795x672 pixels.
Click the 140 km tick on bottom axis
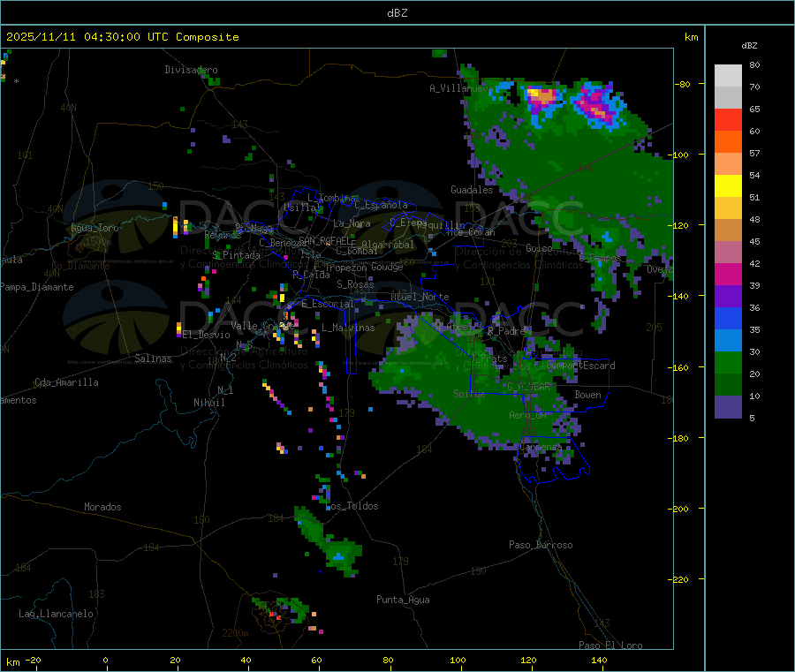(599, 660)
